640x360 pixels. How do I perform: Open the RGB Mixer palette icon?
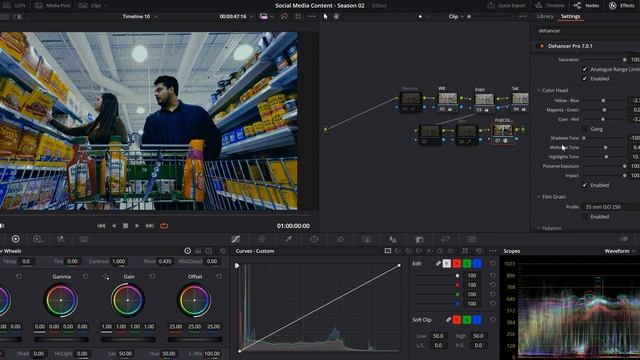point(60,239)
